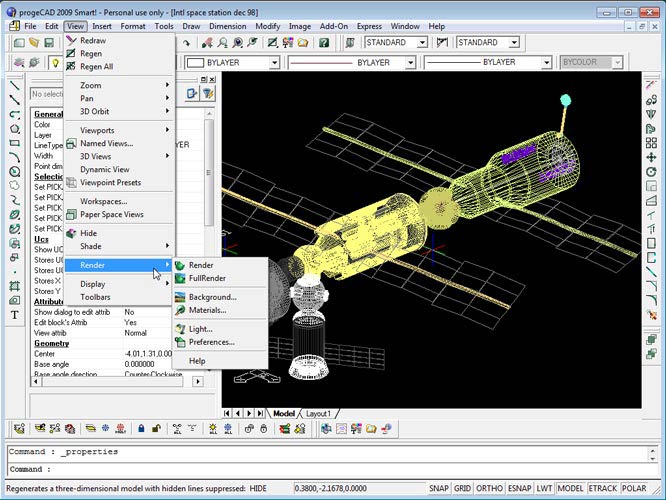Select the Line draw tool
The image size is (666, 500).
pos(15,86)
